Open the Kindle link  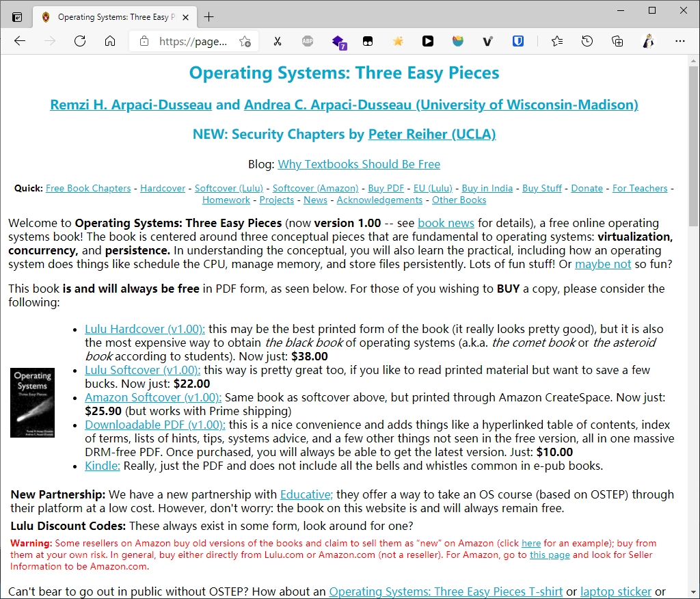tap(103, 466)
